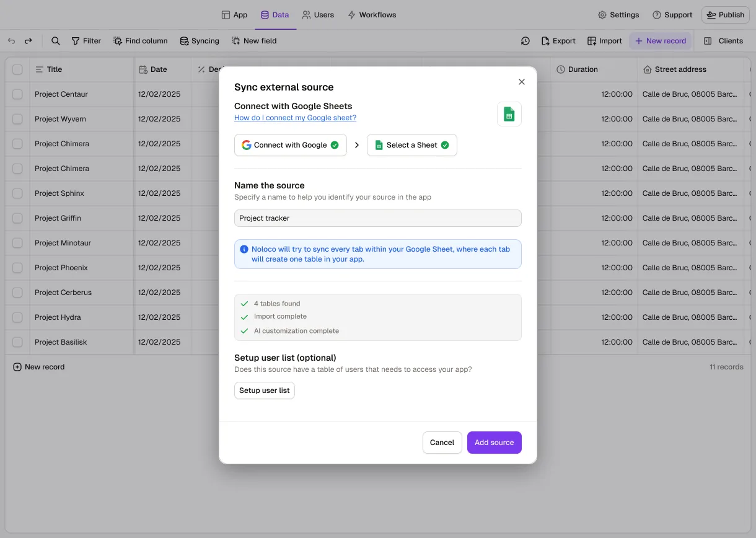This screenshot has height=538, width=756.
Task: Click Add source button
Action: click(x=494, y=443)
